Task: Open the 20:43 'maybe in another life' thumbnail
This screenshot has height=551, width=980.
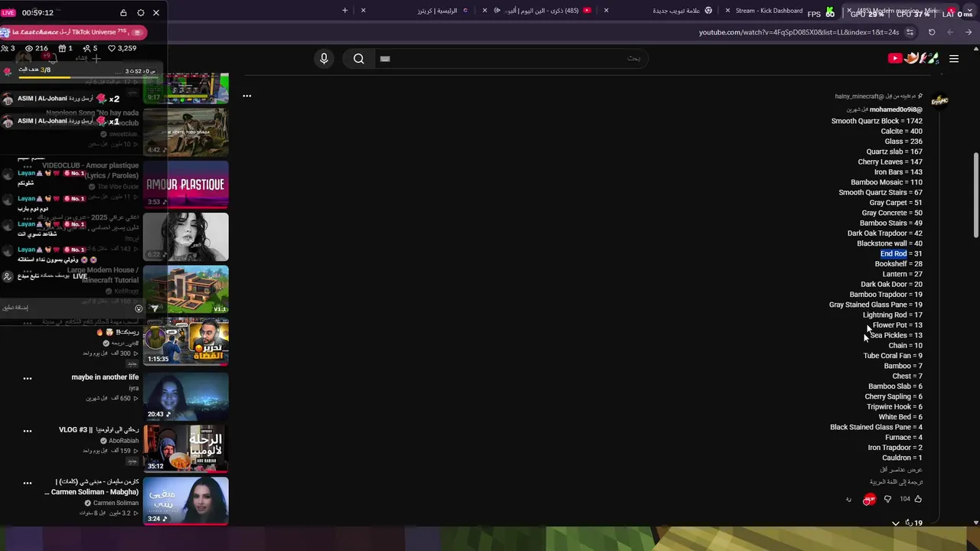Action: [x=185, y=396]
